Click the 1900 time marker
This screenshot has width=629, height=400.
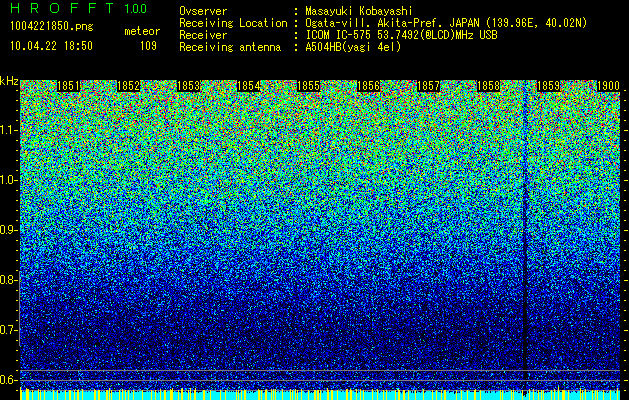point(609,86)
